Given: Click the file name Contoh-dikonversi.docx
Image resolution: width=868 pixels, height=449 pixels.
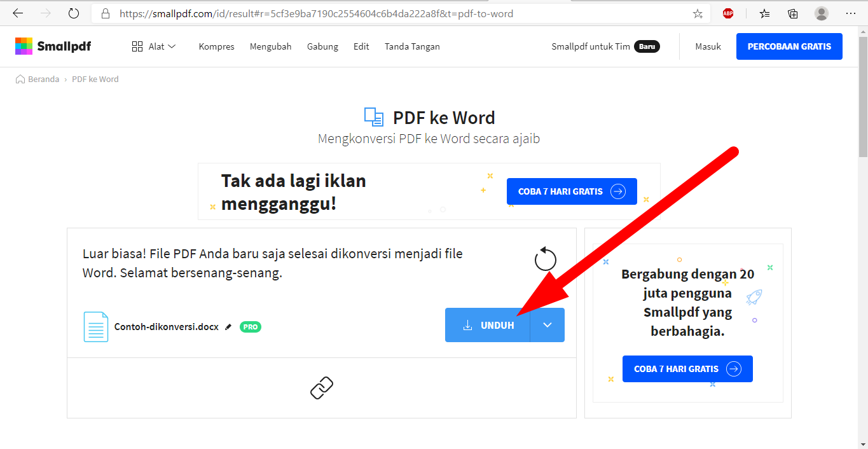Looking at the screenshot, I should [167, 327].
